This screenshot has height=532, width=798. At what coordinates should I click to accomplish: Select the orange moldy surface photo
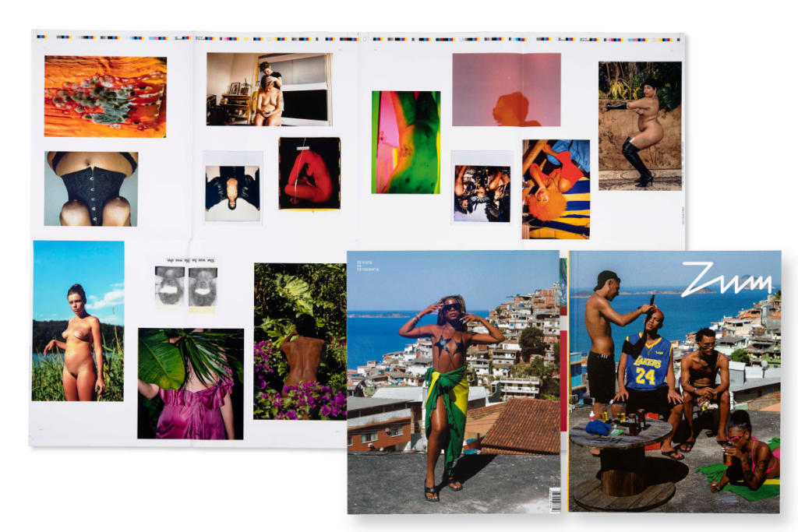coord(105,97)
